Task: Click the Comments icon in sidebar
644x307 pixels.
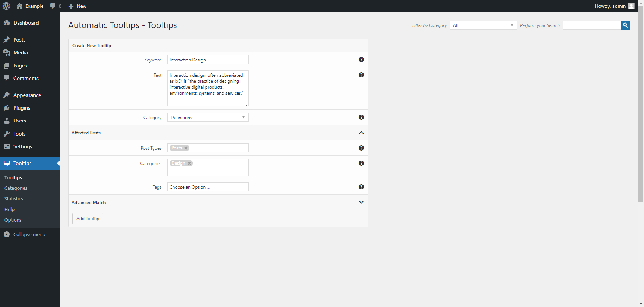Action: (x=7, y=78)
